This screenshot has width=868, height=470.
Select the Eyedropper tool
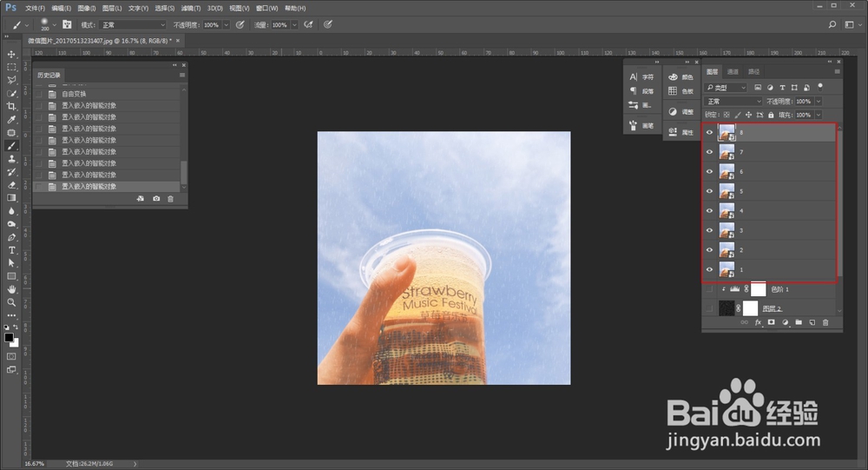(x=11, y=120)
